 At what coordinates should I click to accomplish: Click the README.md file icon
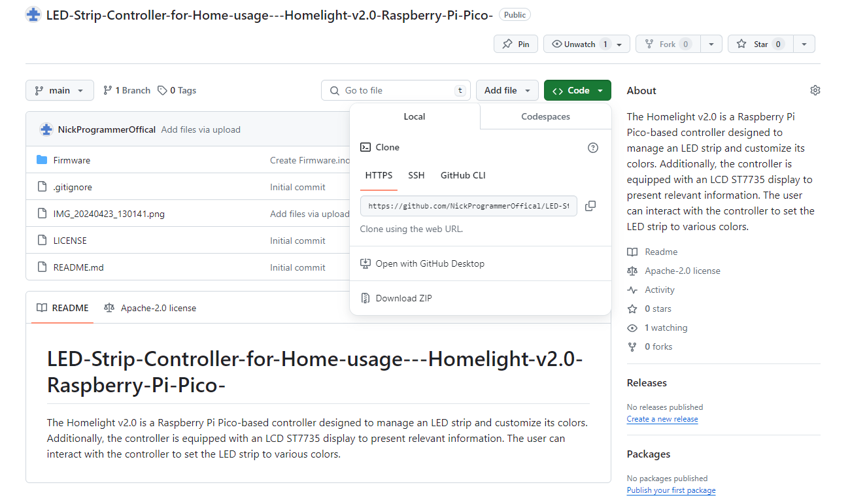pyautogui.click(x=42, y=267)
